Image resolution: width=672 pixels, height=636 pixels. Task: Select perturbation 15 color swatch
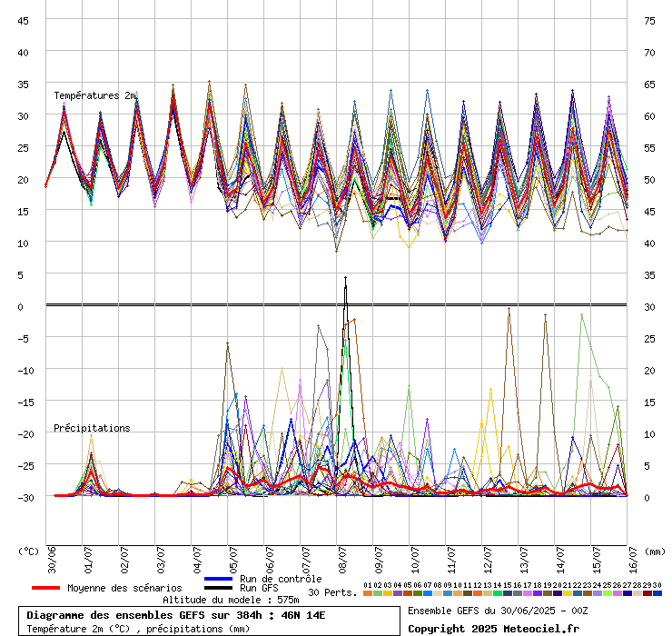(508, 593)
